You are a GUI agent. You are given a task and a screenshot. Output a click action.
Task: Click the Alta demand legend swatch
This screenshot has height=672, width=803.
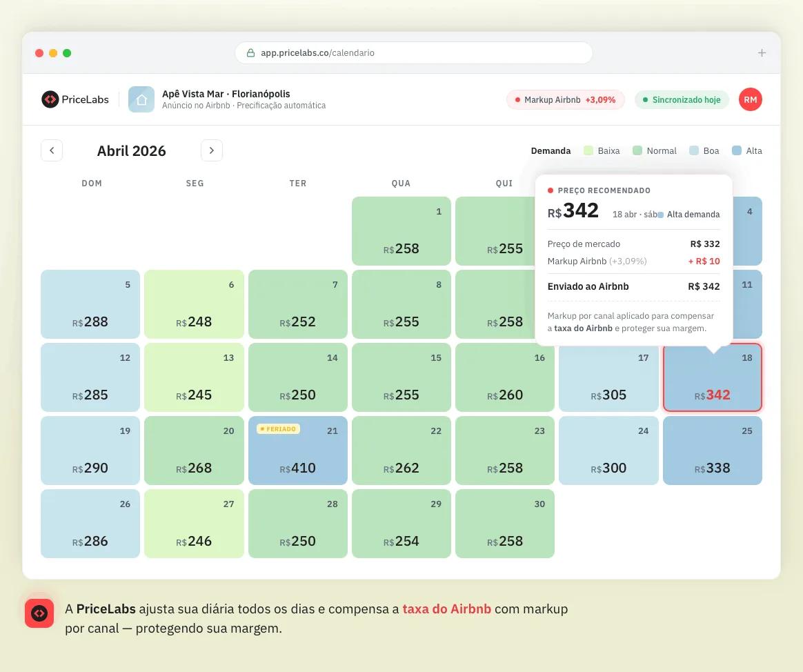(737, 150)
